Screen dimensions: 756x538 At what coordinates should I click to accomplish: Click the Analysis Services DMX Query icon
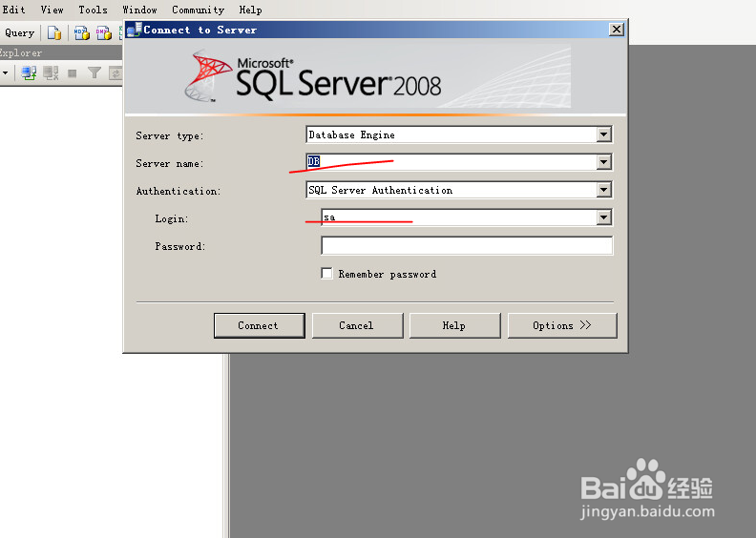tap(103, 32)
